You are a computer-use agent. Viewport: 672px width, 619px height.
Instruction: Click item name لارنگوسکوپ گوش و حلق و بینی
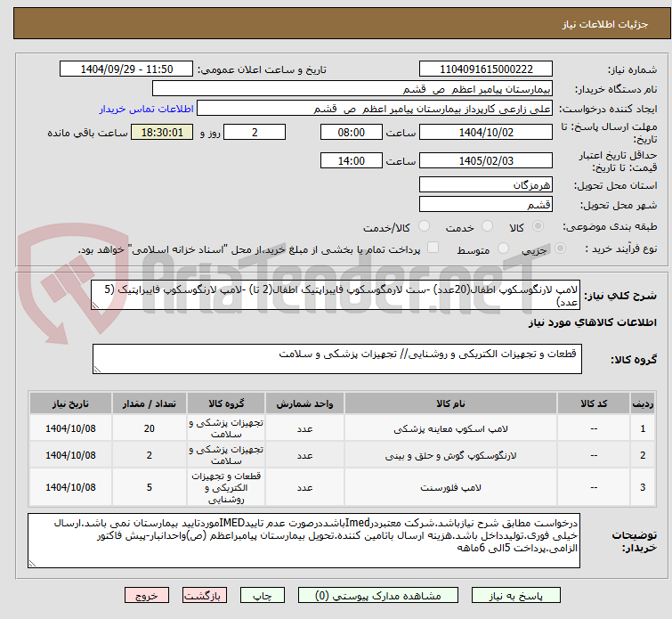[x=450, y=455]
